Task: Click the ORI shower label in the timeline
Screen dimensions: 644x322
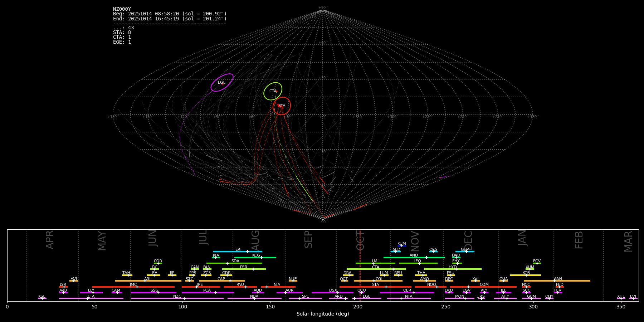Action: tap(379, 279)
